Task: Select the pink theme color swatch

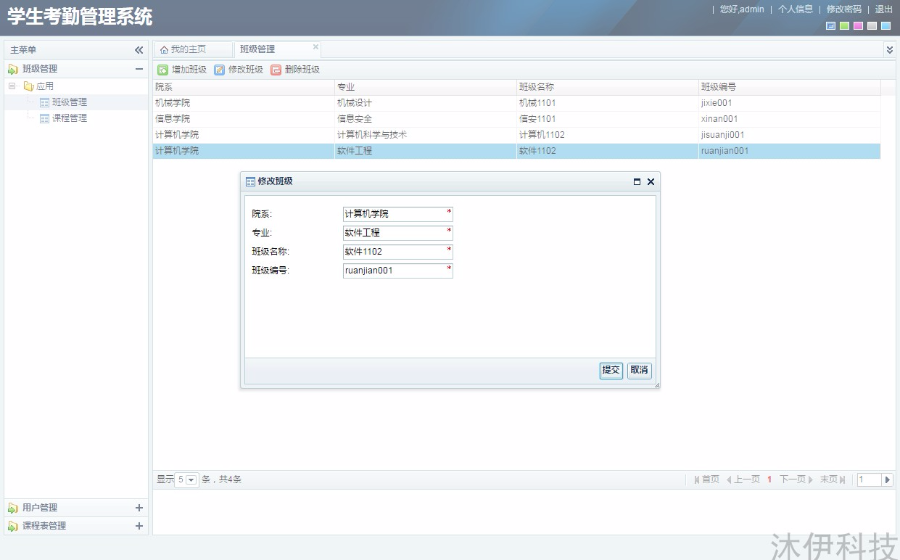Action: click(x=858, y=26)
